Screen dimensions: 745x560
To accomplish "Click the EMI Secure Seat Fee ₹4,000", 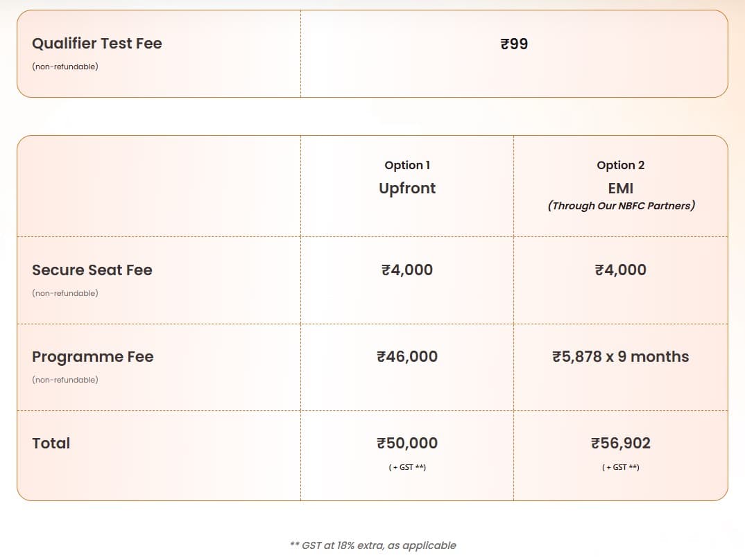I will (x=620, y=270).
